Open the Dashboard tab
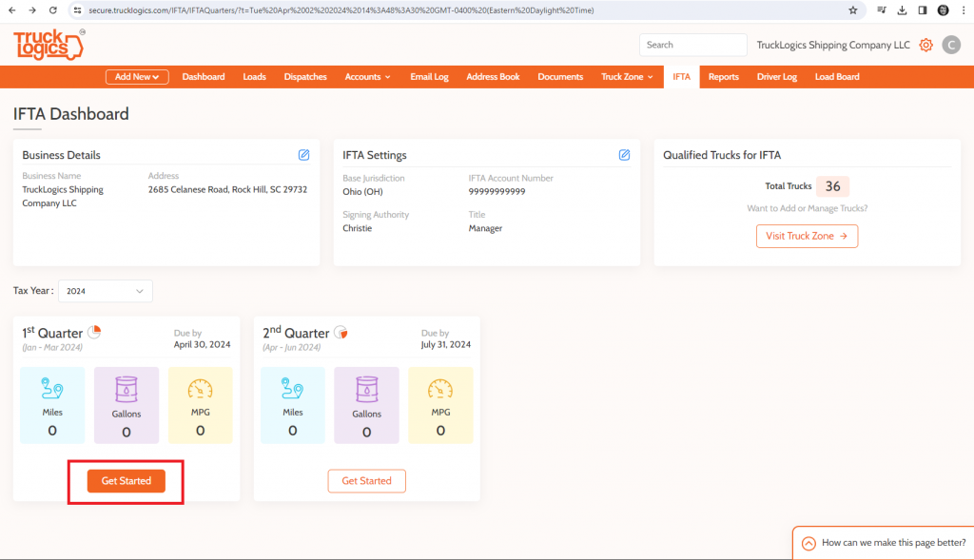This screenshot has height=560, width=974. pos(204,76)
